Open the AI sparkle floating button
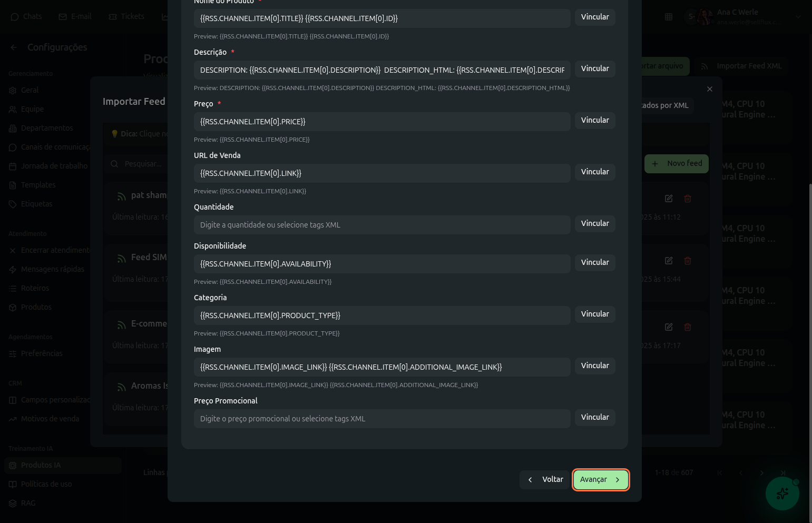 [782, 494]
